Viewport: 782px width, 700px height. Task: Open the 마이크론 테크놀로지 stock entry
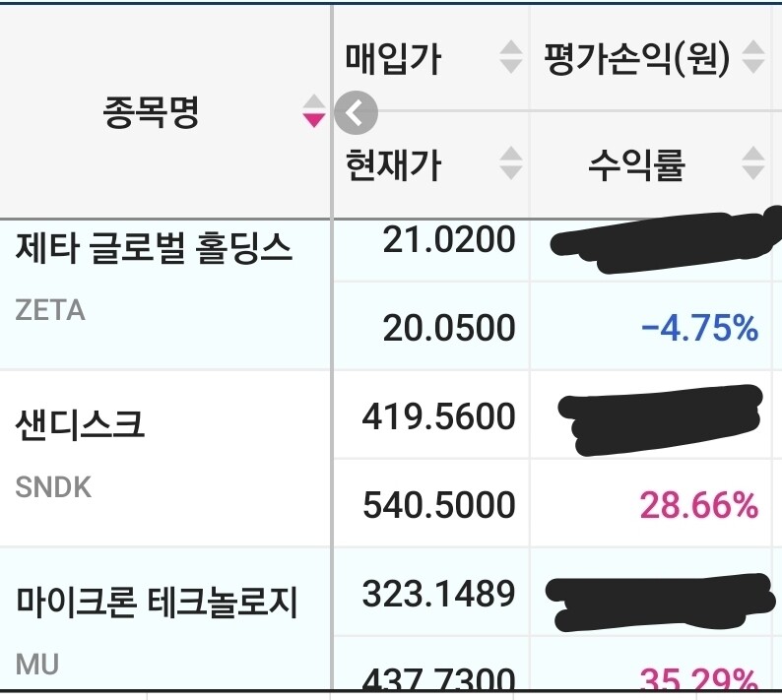[x=157, y=602]
